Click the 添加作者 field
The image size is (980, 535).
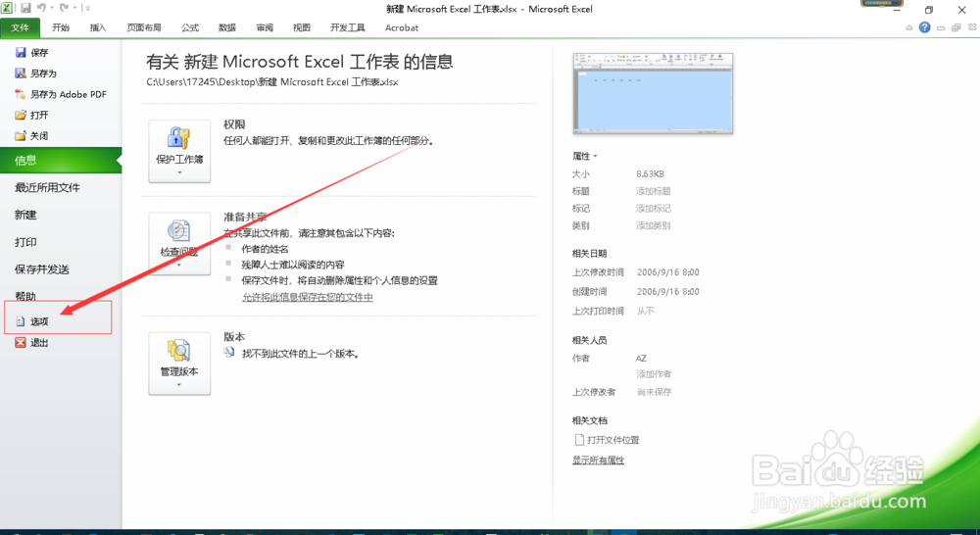point(654,373)
